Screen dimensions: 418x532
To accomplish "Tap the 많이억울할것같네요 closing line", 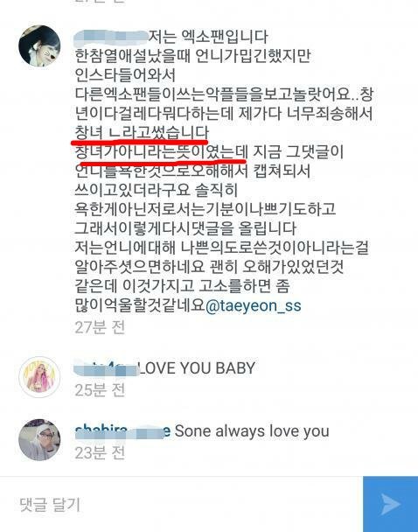I will coord(140,305).
